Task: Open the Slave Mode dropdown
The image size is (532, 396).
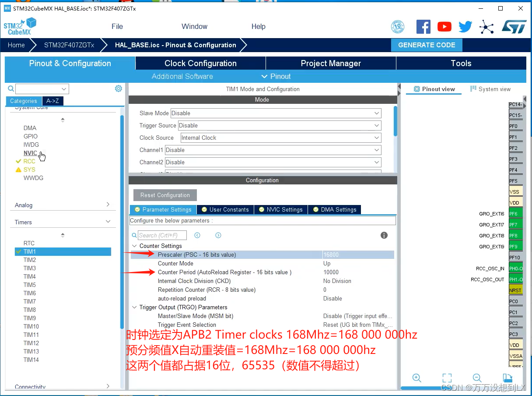Action: (276, 113)
